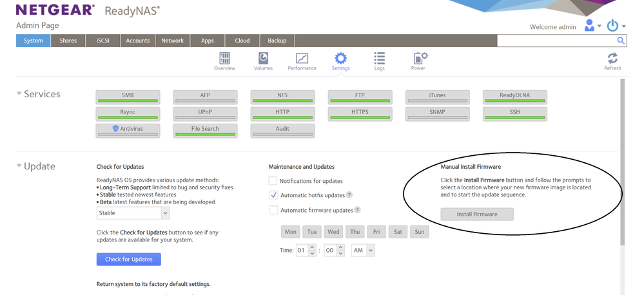
Task: Switch to the Apps tab
Action: tap(208, 41)
